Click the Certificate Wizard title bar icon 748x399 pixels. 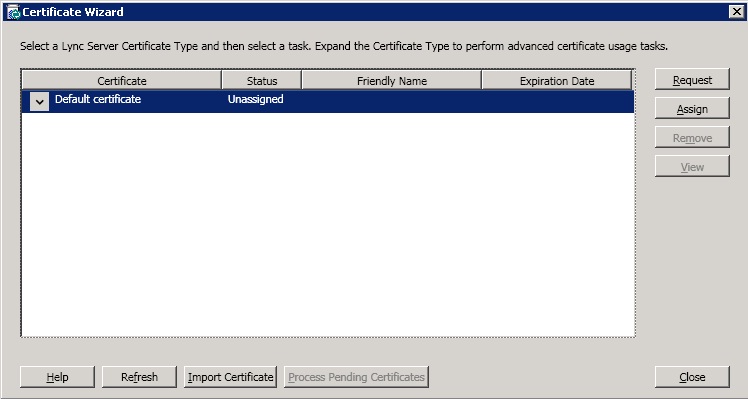13,12
